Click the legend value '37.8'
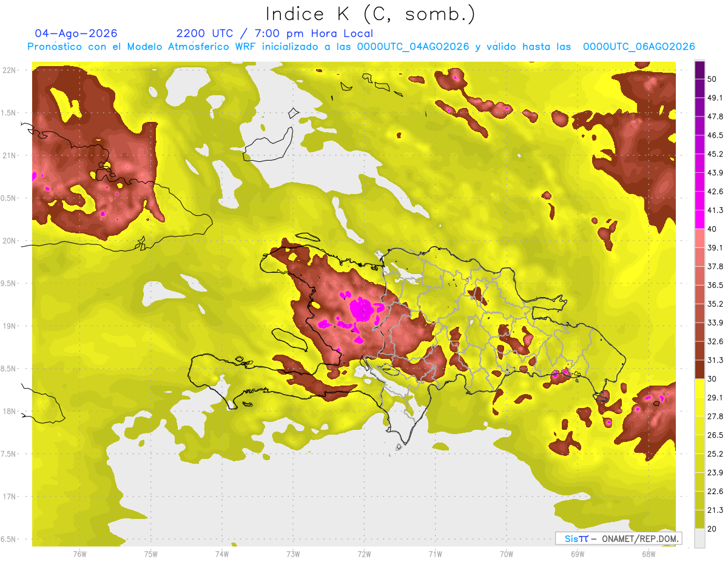Viewport: 728px width, 562px height. pyautogui.click(x=715, y=266)
